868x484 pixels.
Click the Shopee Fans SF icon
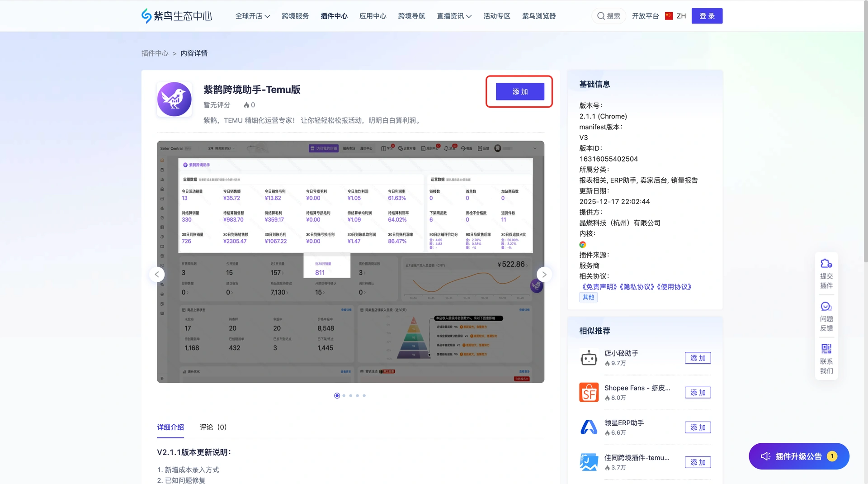589,392
